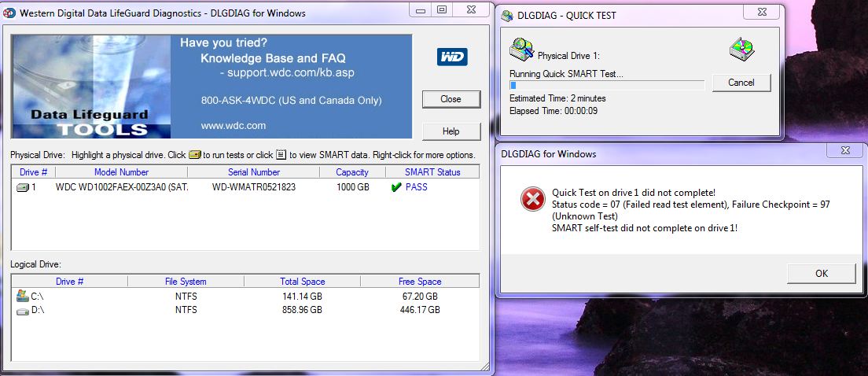Select model WDC WD1002FAEX-00Z3A0 text
The width and height of the screenshot is (868, 376).
[122, 187]
